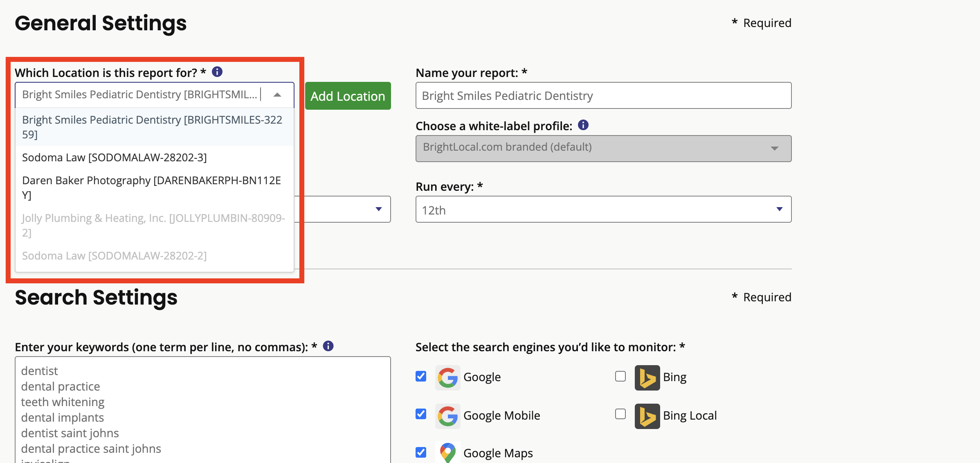Click the Google Maps label text
The height and width of the screenshot is (463, 980).
[x=498, y=453]
